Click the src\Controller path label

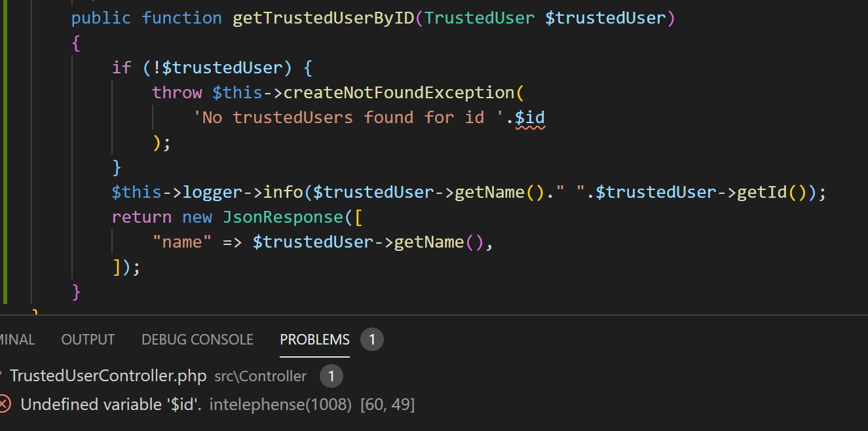click(x=261, y=377)
